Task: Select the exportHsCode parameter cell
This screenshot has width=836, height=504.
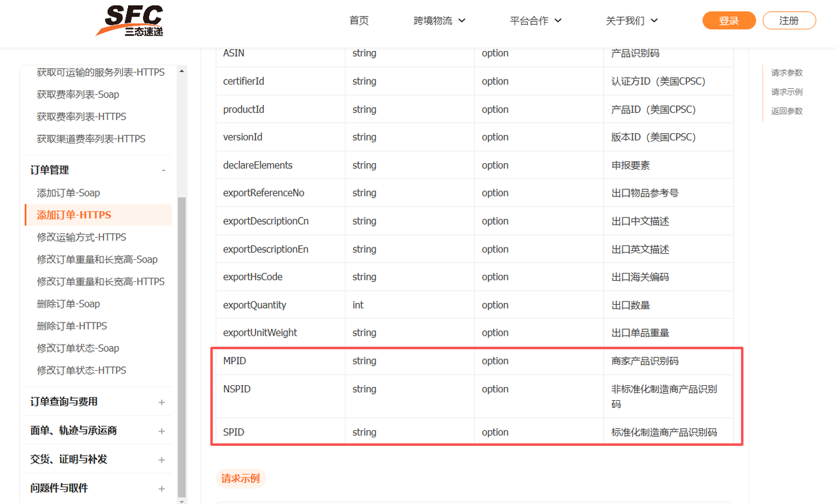Action: coord(281,277)
